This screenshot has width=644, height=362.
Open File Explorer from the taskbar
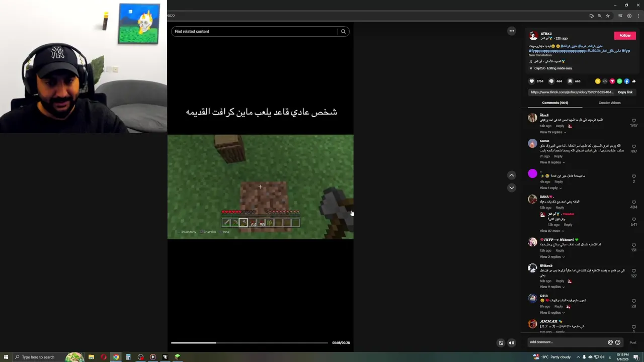point(91,357)
